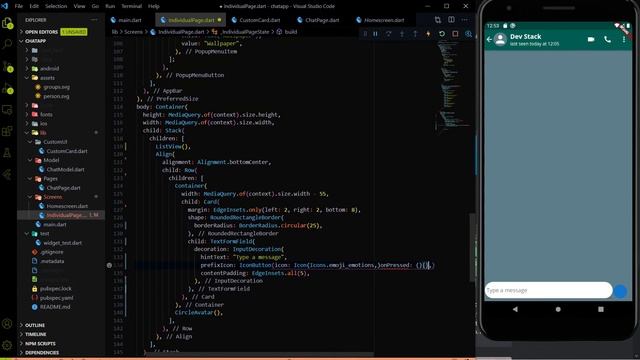Open Explorer More Actions ellipsis
The width and height of the screenshot is (640, 360).
pyautogui.click(x=94, y=20)
